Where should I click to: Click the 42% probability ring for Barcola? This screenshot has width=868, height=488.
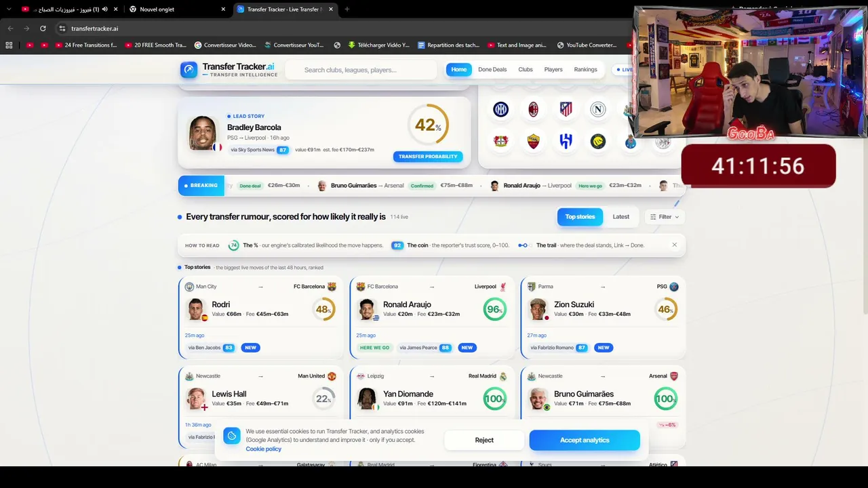click(428, 125)
